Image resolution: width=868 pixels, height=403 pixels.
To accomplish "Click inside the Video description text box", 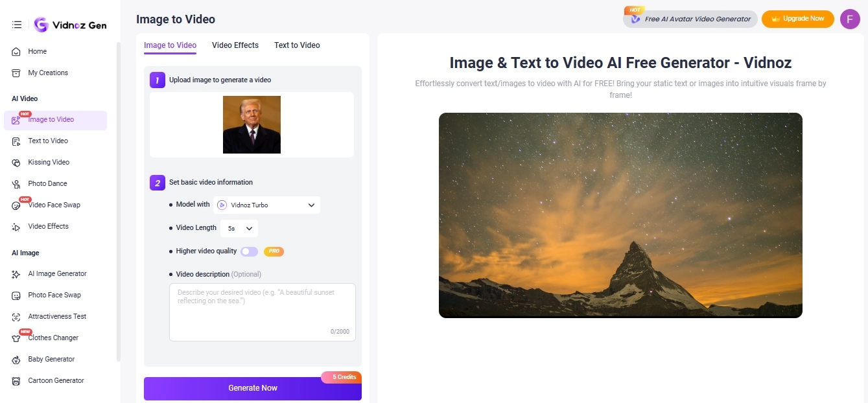I will (262, 311).
